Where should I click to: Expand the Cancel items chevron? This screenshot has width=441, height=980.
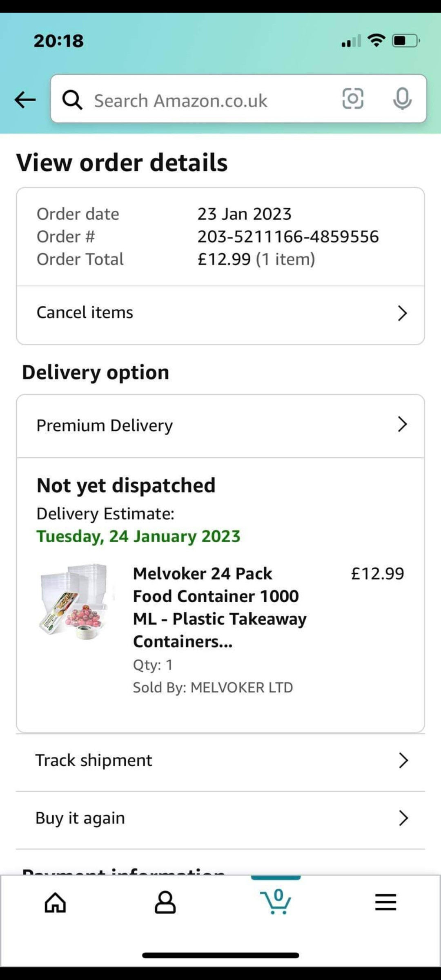point(402,313)
